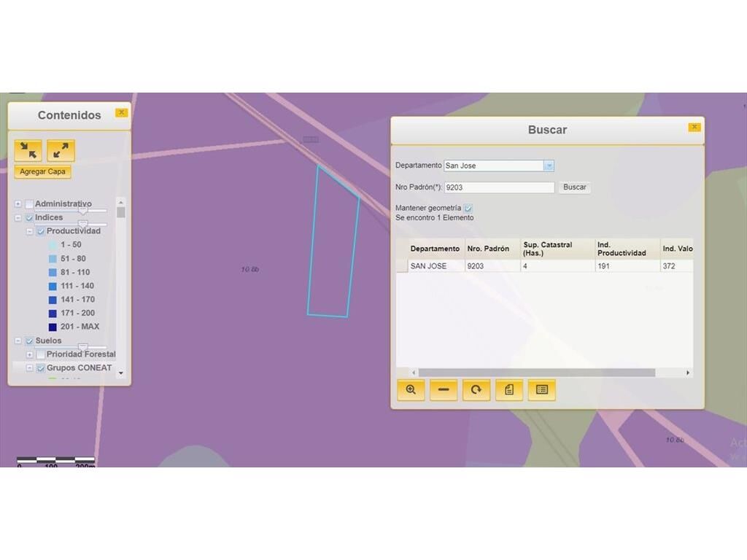Click the collapse-all arrows icon in Contenidos
The height and width of the screenshot is (560, 747).
(28, 151)
